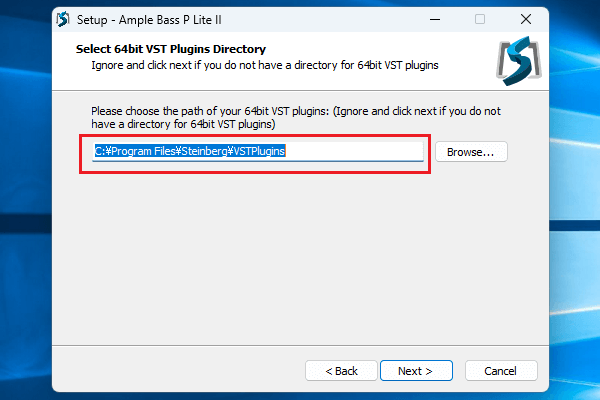Click the greyed-out maximize button
This screenshot has width=600, height=400.
coord(480,19)
